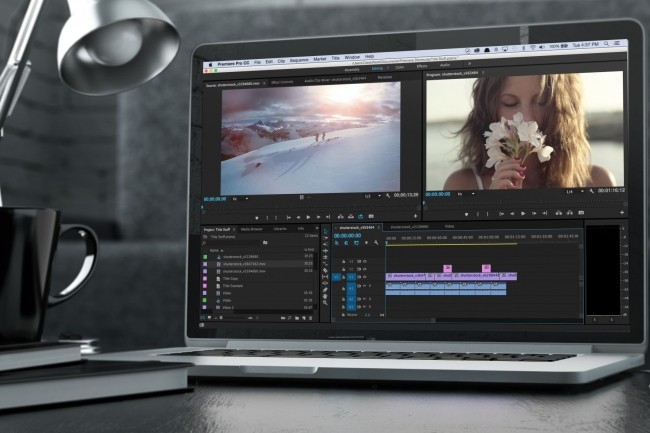This screenshot has width=650, height=433.
Task: Click label color swatch of Title Copy
Action: pos(205,278)
